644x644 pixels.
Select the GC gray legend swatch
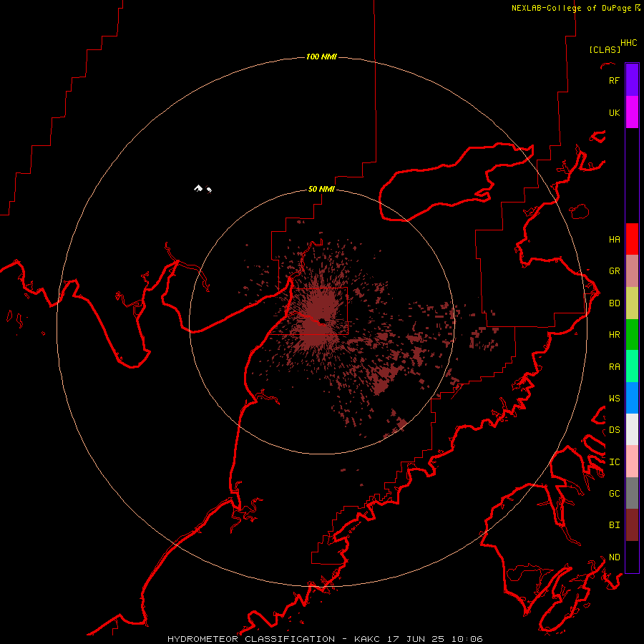pos(632,493)
